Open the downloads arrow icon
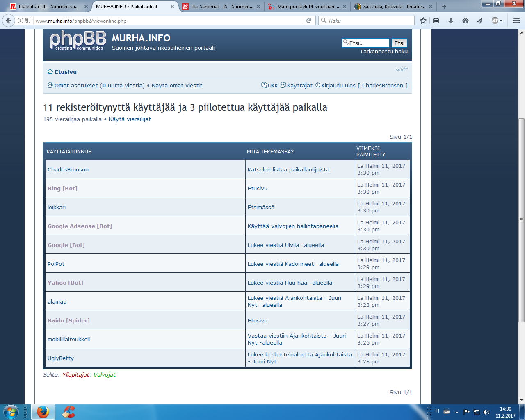The height and width of the screenshot is (420, 525). (451, 21)
